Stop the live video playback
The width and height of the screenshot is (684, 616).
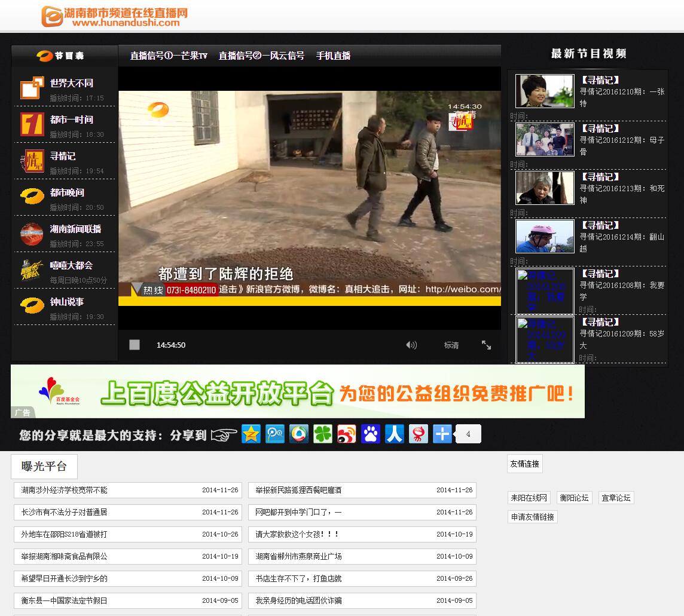point(135,345)
